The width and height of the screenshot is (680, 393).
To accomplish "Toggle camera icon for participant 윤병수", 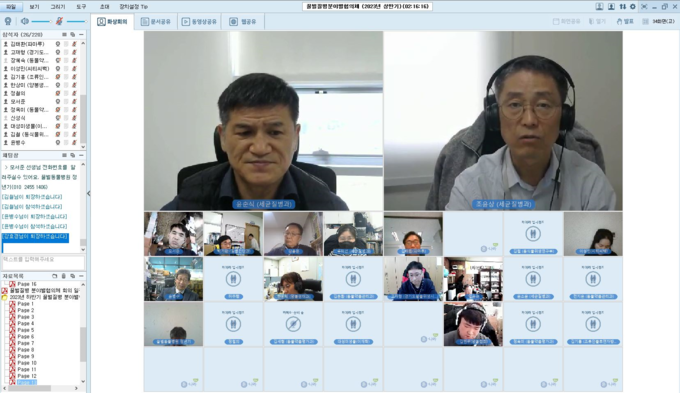I will pyautogui.click(x=57, y=143).
